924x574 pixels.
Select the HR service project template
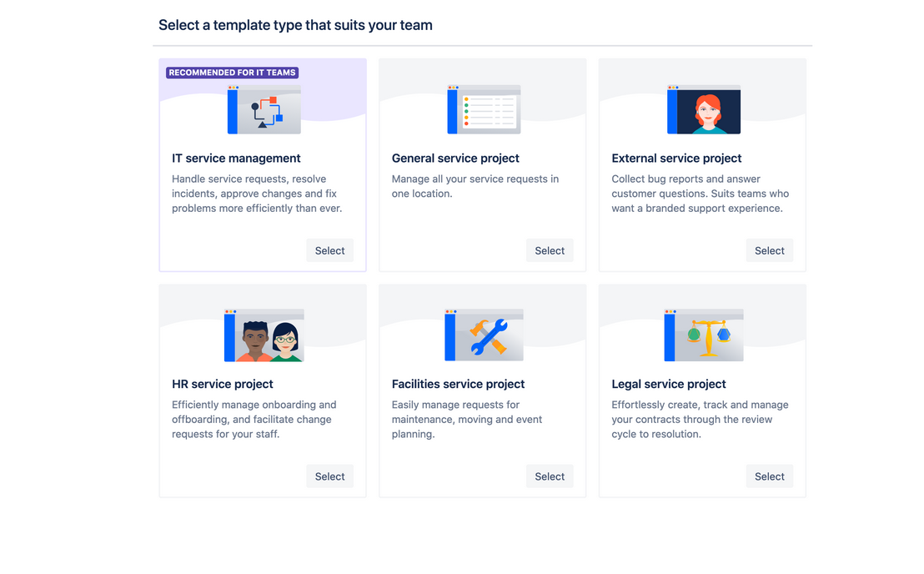click(x=330, y=476)
